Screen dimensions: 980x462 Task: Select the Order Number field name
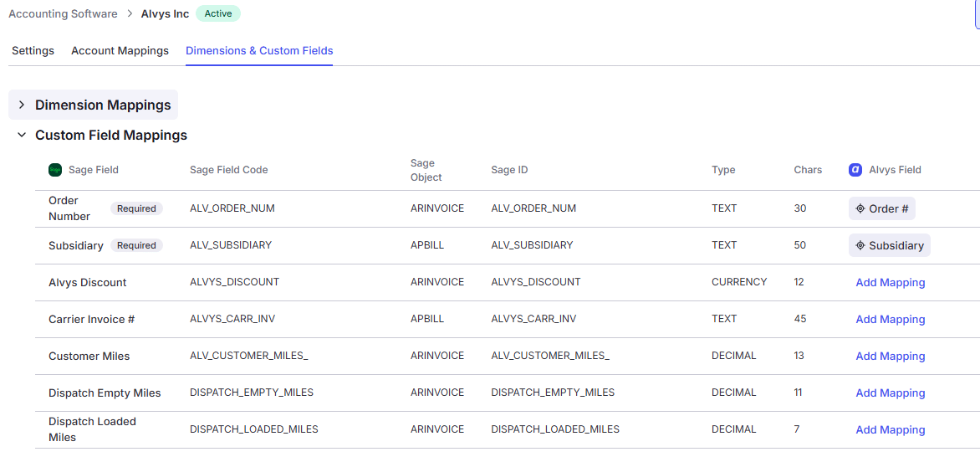point(69,208)
